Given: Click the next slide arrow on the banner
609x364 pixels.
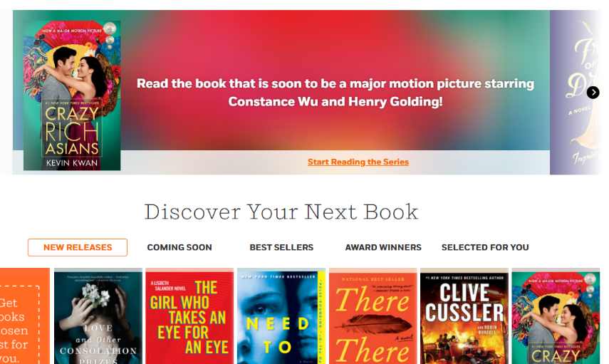Looking at the screenshot, I should pyautogui.click(x=593, y=93).
